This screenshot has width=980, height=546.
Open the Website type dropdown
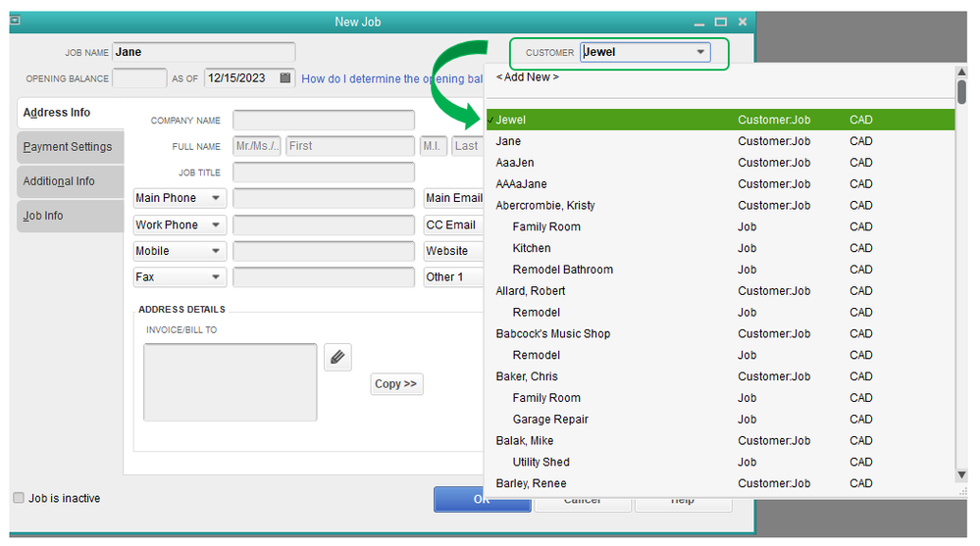pos(454,251)
